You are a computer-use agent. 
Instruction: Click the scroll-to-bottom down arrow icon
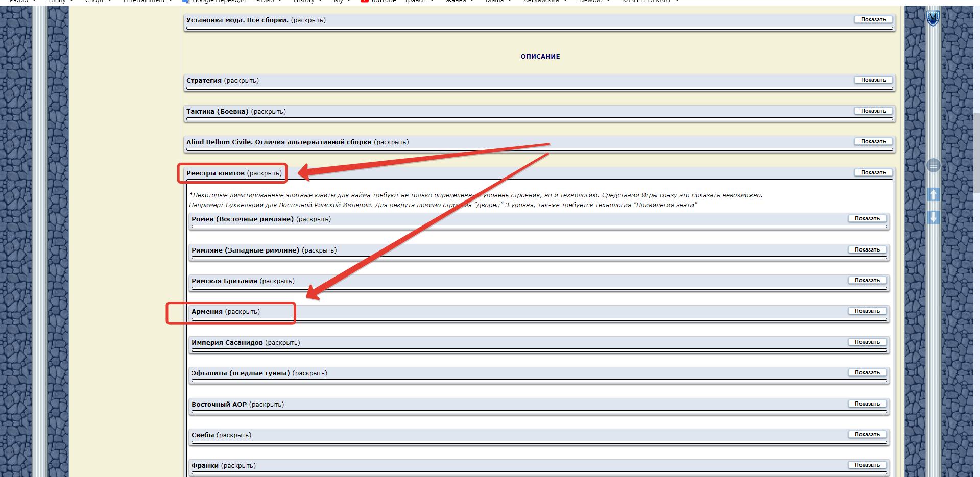pyautogui.click(x=933, y=217)
